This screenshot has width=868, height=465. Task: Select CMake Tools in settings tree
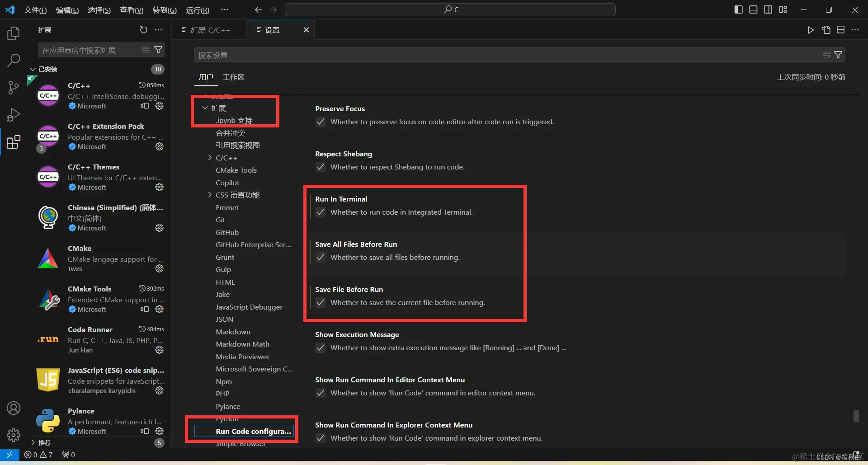click(236, 170)
